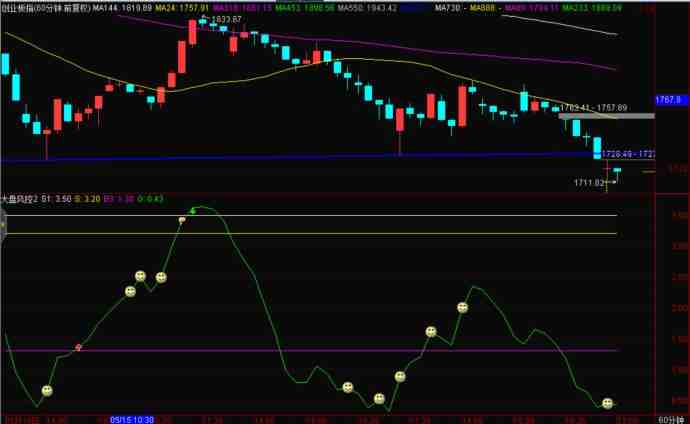The image size is (690, 424).
Task: Select the gray gap zone bar
Action: 606,116
